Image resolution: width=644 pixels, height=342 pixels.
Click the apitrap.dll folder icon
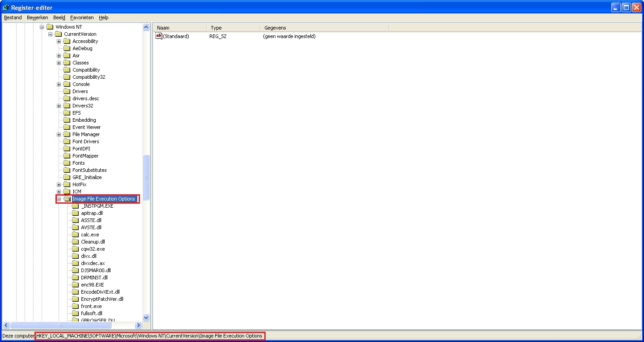[76, 213]
